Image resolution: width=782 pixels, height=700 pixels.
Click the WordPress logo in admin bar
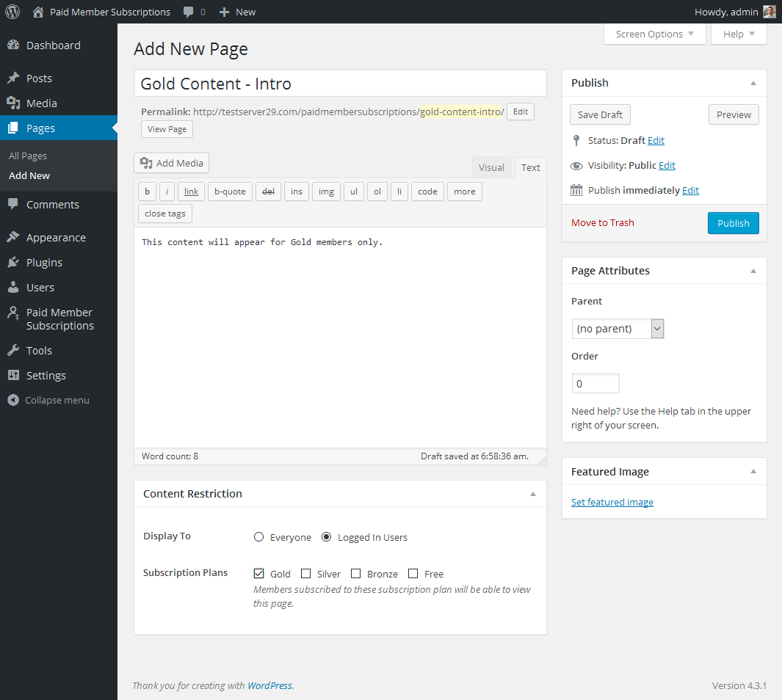click(12, 12)
